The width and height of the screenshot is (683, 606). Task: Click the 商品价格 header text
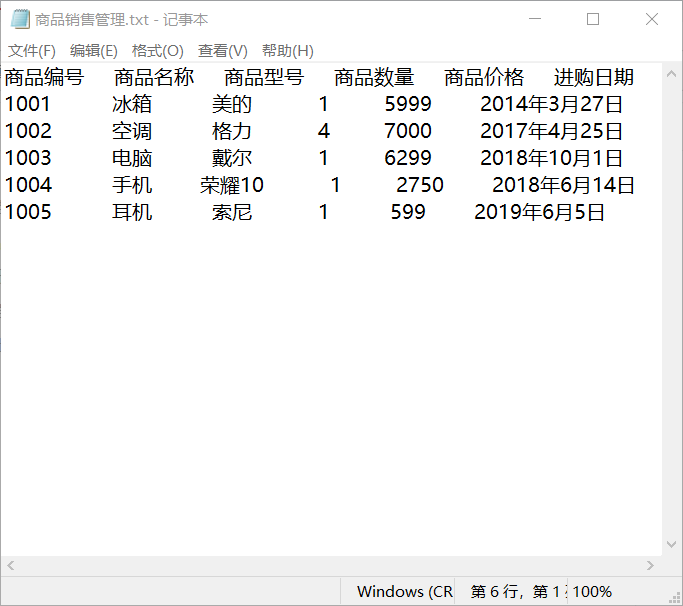tap(484, 78)
